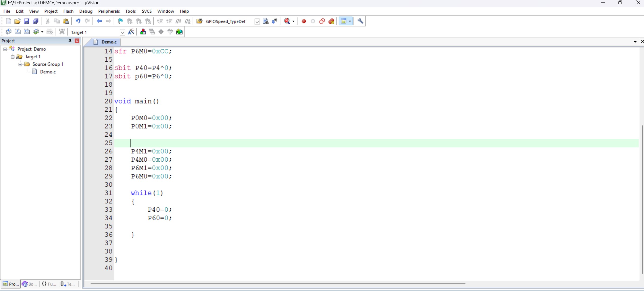Click Batch Build icon
The width and height of the screenshot is (644, 291).
click(36, 32)
